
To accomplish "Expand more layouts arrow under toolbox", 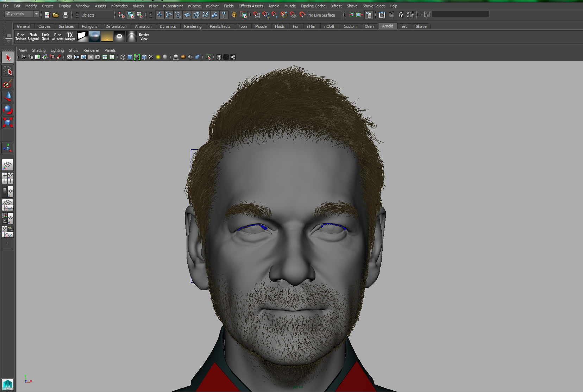I will (7, 244).
